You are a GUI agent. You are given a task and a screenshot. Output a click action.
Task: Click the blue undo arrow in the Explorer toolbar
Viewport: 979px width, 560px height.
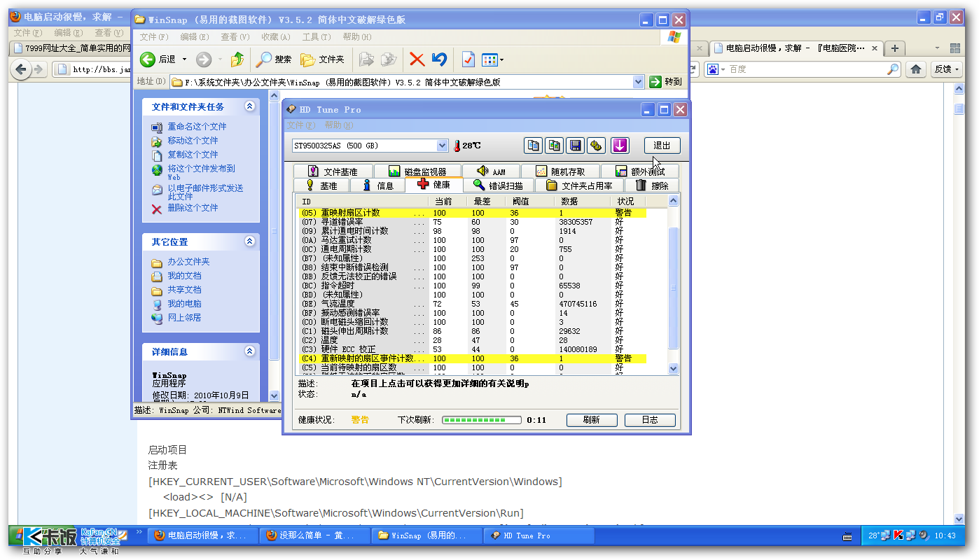439,59
